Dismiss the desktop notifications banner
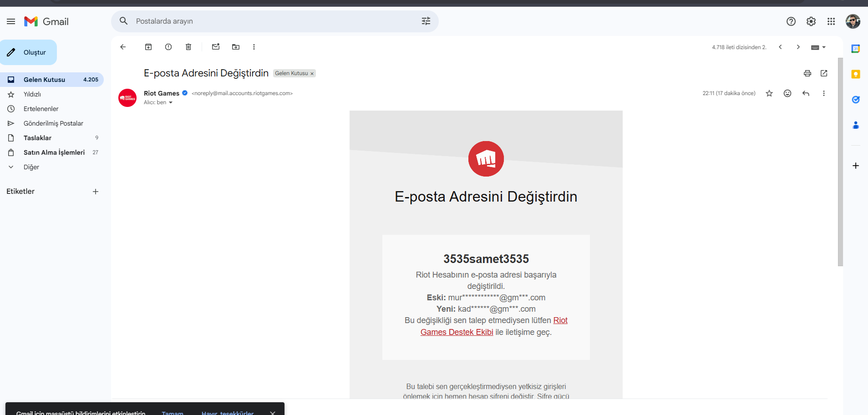Screen dimensions: 868x415 tap(273, 413)
